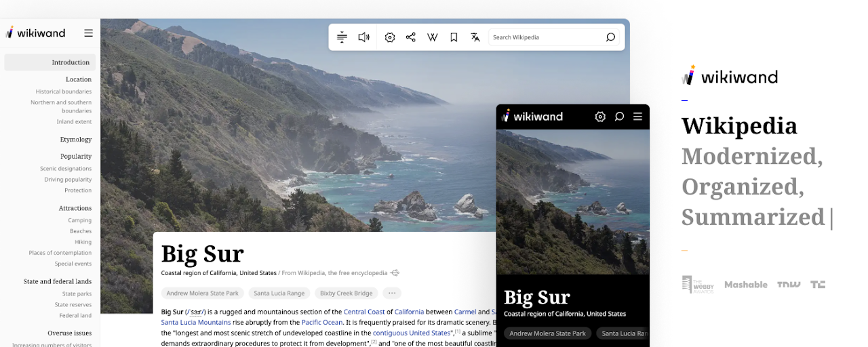868x347 pixels.
Task: Click the speaker listen icon in toolbar
Action: click(364, 37)
